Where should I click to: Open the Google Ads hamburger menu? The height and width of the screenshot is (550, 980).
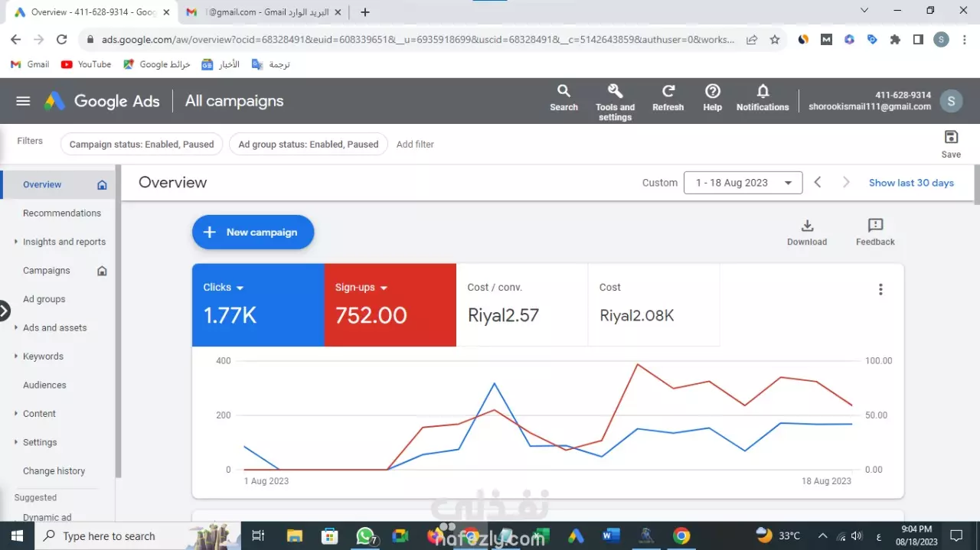click(x=23, y=101)
